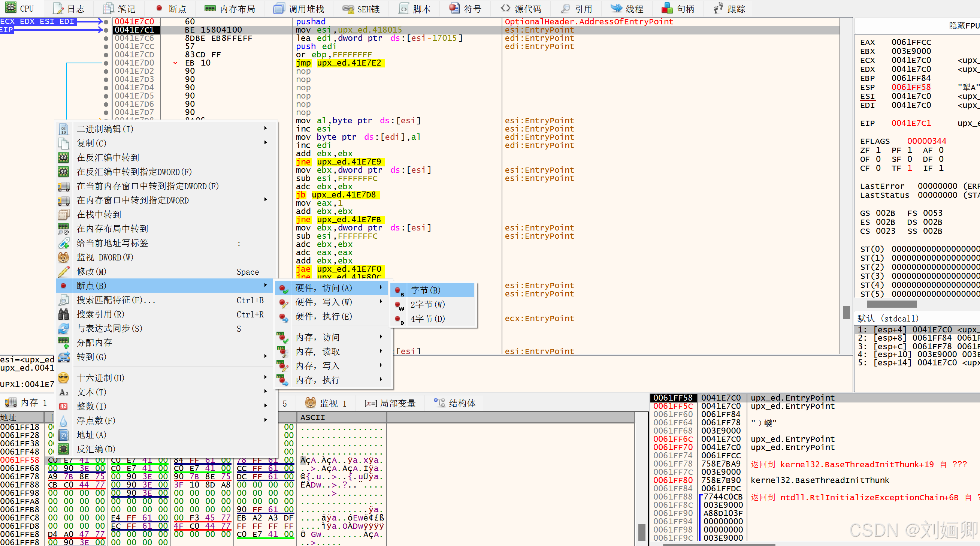Expand the 硬件，写入(W) submenu
Screen dimensions: 980x546
click(x=324, y=302)
